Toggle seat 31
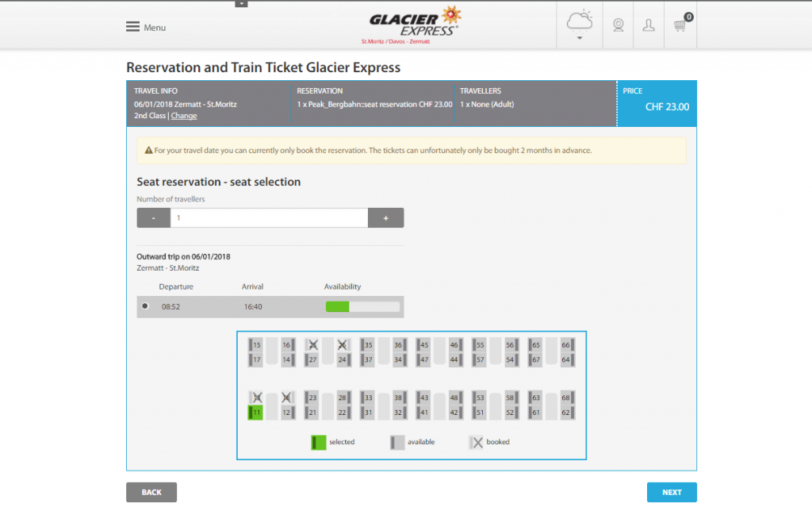This screenshot has height=507, width=812. tap(367, 412)
